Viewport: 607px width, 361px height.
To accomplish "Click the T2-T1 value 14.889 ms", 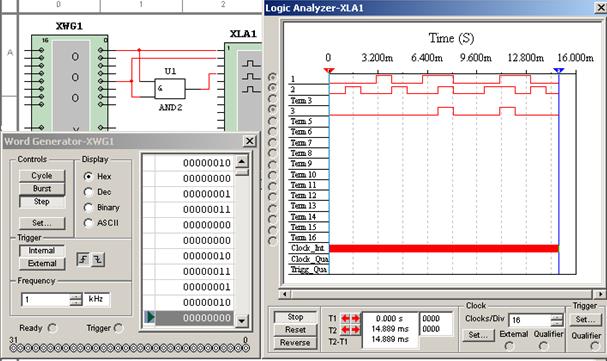I will [389, 339].
